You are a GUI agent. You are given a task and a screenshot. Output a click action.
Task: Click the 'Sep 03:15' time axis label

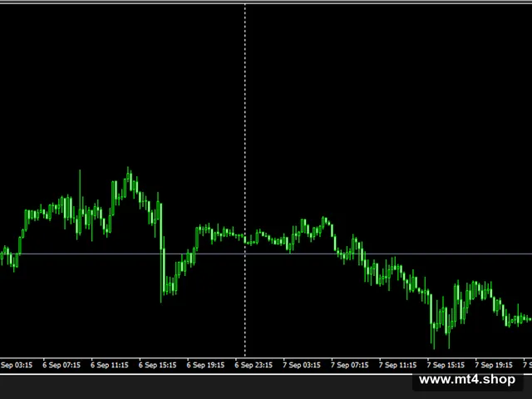[17, 365]
